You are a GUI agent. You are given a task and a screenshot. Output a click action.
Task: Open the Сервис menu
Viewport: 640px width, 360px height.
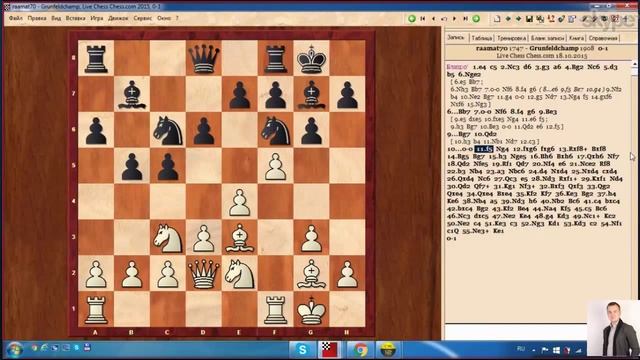[x=142, y=18]
